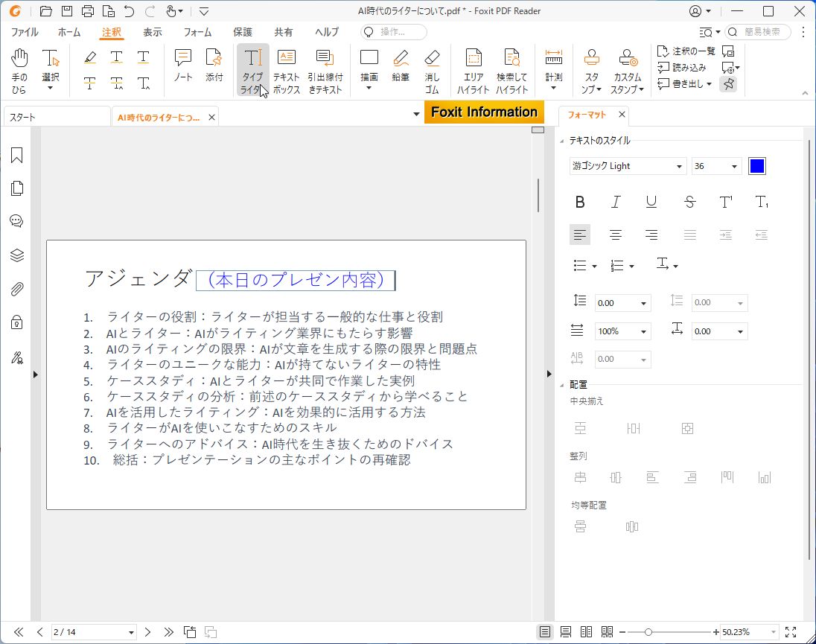Align text right
The width and height of the screenshot is (816, 644).
coord(651,235)
